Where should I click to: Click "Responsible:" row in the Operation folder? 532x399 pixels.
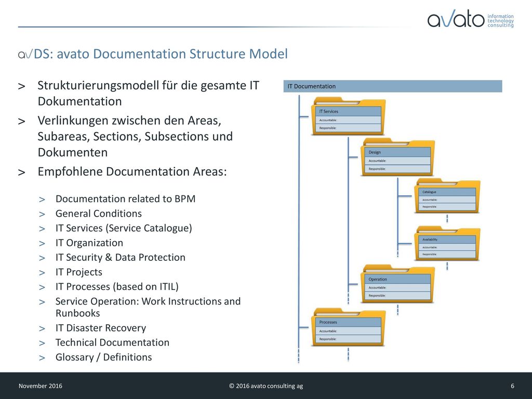point(397,296)
